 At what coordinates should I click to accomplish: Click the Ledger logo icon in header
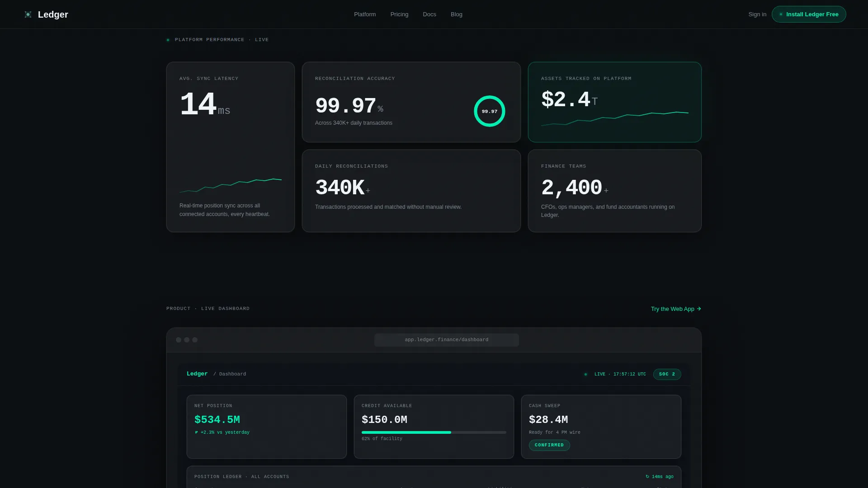point(28,14)
